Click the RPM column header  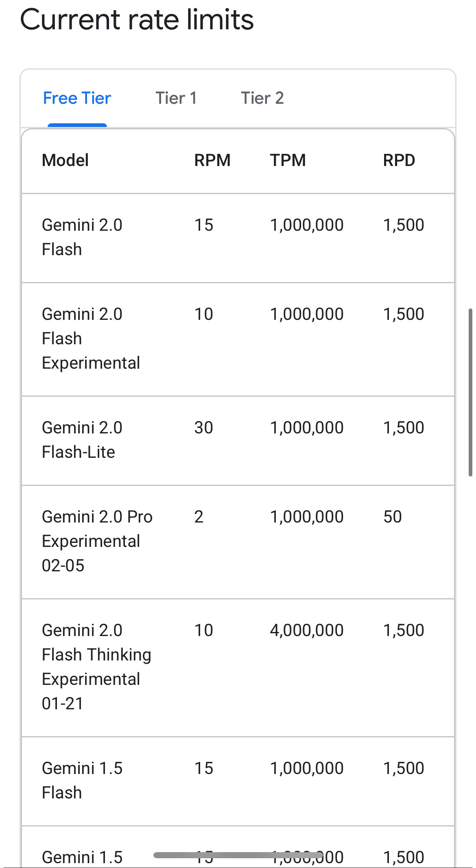click(212, 160)
